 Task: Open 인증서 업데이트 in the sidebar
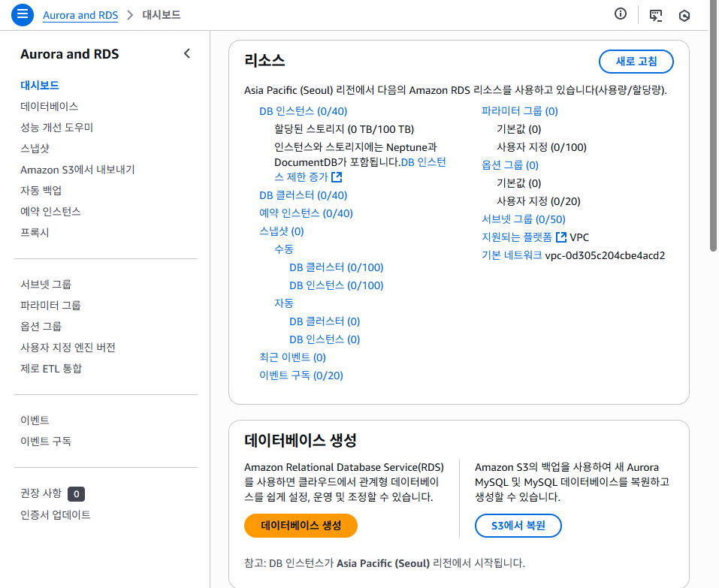click(56, 514)
